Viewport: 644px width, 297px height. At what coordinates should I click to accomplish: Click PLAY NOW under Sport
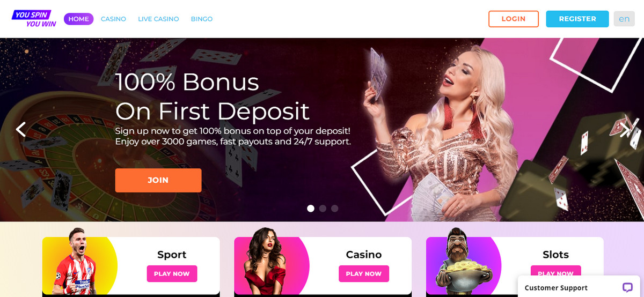(x=172, y=273)
